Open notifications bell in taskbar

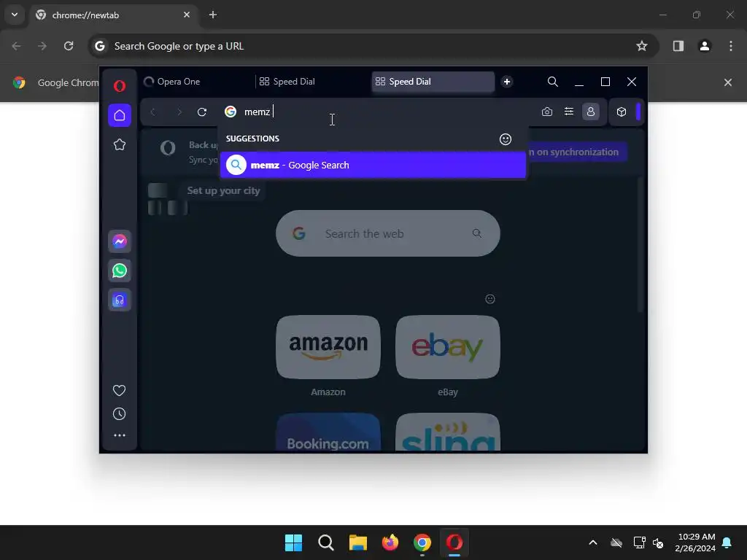coord(727,542)
